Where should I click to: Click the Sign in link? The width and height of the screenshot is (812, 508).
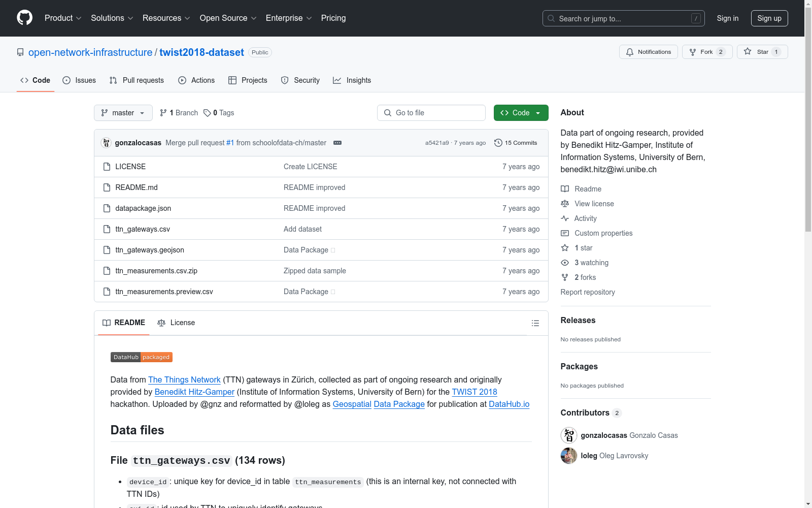[x=728, y=18]
